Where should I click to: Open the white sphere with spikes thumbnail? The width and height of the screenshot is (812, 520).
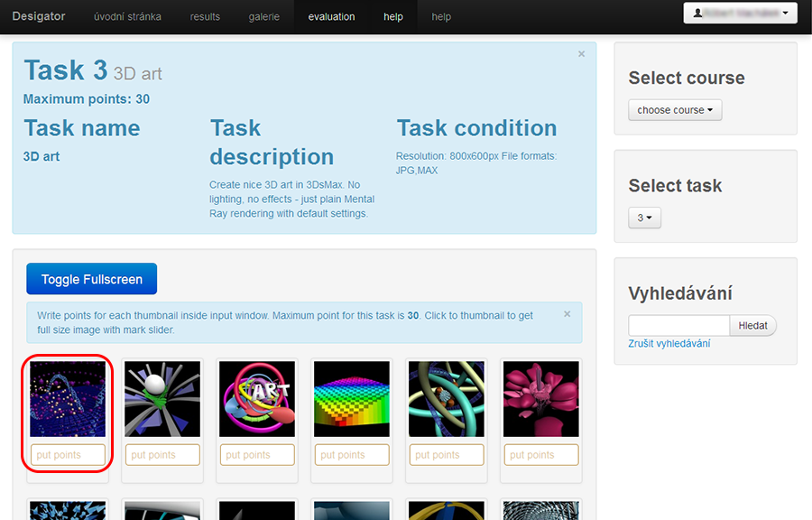click(162, 399)
